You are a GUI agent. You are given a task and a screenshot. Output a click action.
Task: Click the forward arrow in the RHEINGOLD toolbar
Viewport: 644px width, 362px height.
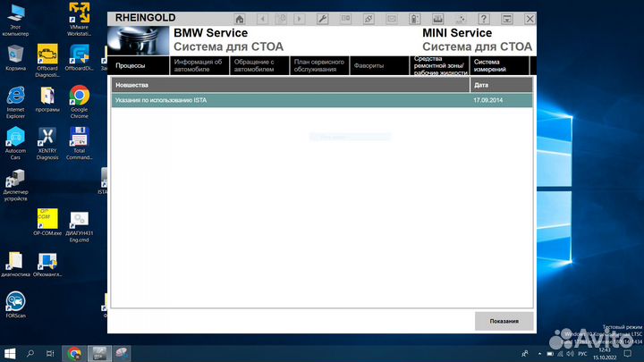click(x=300, y=19)
